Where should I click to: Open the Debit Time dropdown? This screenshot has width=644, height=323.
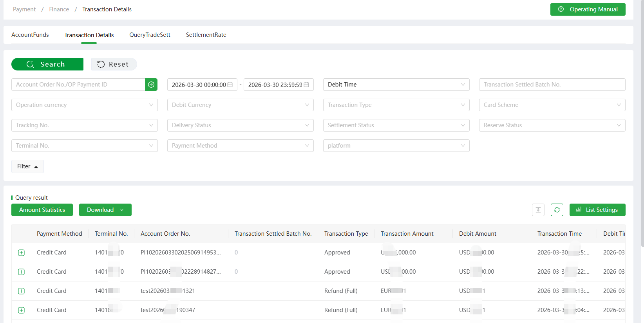(x=396, y=85)
